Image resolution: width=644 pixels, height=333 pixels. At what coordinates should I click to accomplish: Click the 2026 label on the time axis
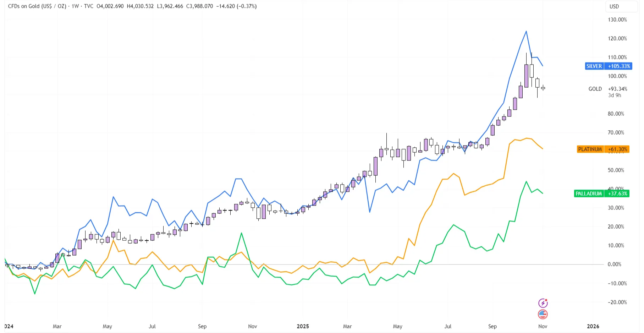click(593, 326)
